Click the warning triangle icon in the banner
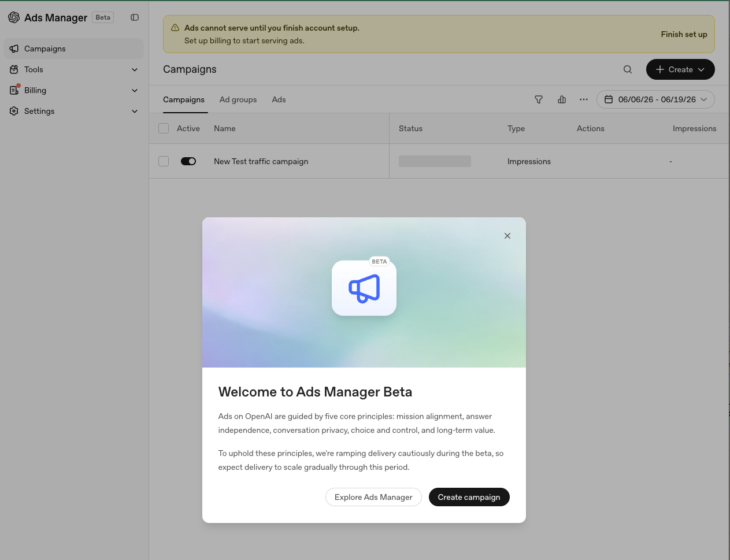 coord(175,28)
